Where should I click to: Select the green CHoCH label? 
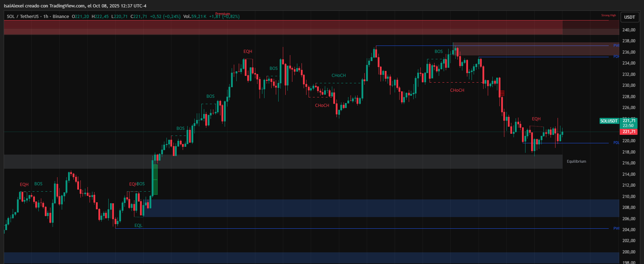[339, 76]
